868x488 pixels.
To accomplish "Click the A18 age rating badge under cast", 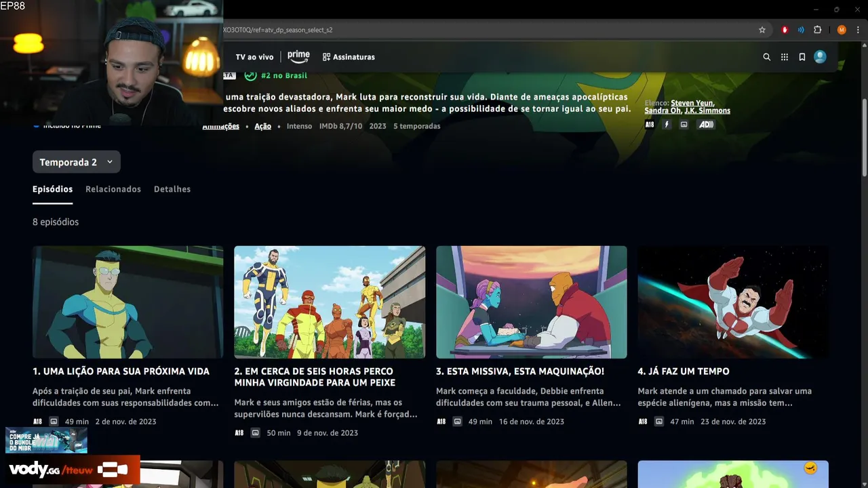I will coord(650,125).
